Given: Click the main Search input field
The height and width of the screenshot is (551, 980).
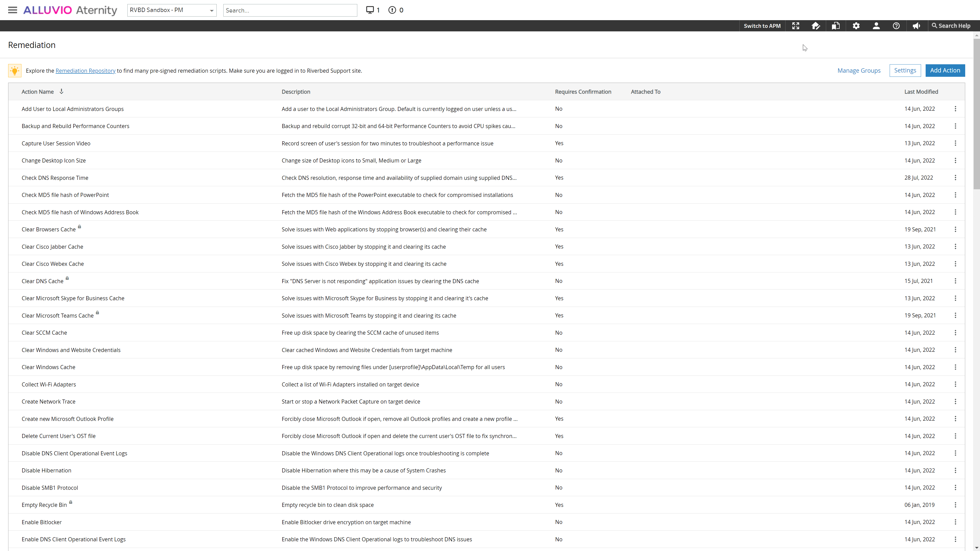Looking at the screenshot, I should coord(290,10).
